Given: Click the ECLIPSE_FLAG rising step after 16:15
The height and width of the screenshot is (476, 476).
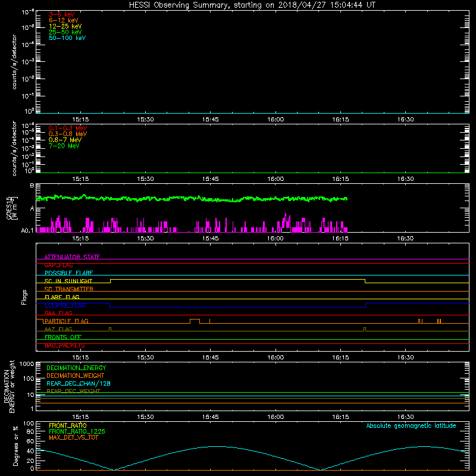Looking at the screenshot, I should [366, 305].
